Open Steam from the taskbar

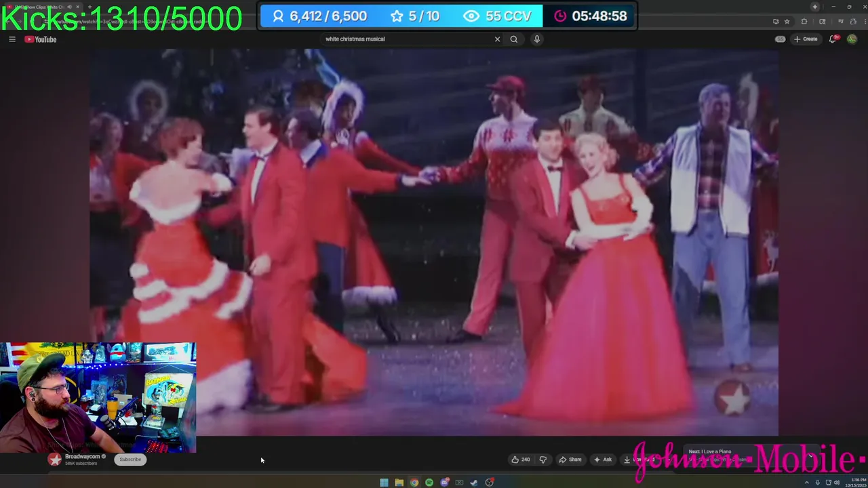(x=474, y=483)
